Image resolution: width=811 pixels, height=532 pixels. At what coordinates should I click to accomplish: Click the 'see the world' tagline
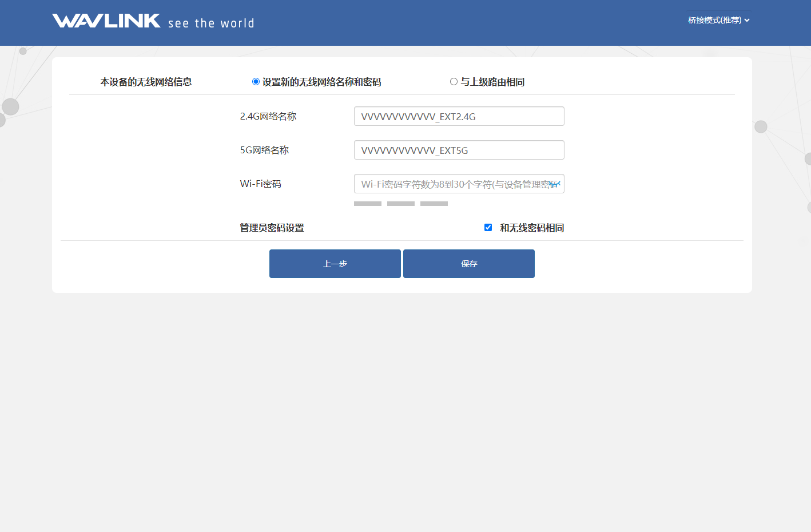point(211,23)
